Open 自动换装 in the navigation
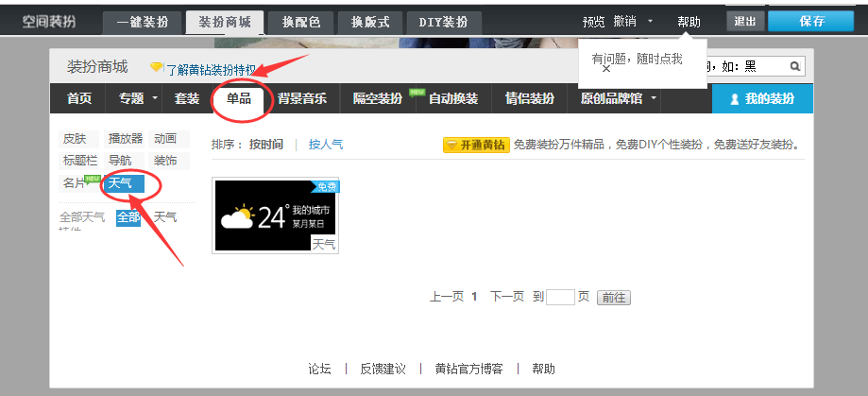This screenshot has width=868, height=396. click(453, 98)
